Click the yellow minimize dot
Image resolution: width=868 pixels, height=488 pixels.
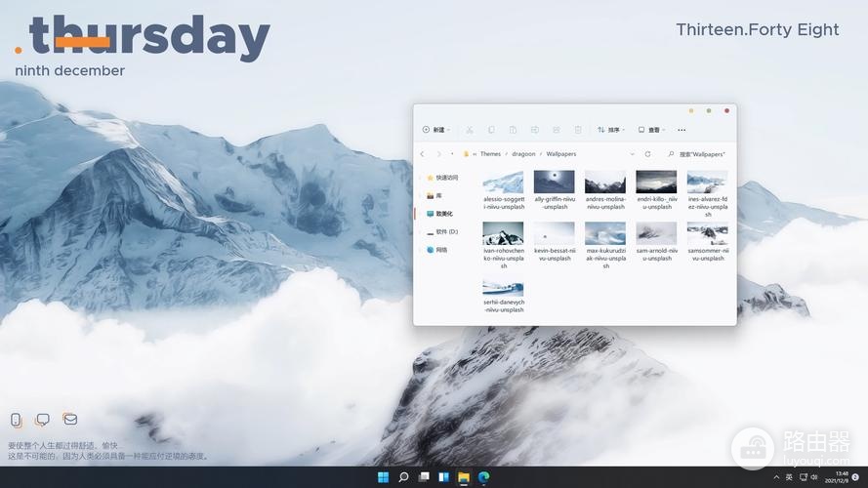tap(691, 110)
